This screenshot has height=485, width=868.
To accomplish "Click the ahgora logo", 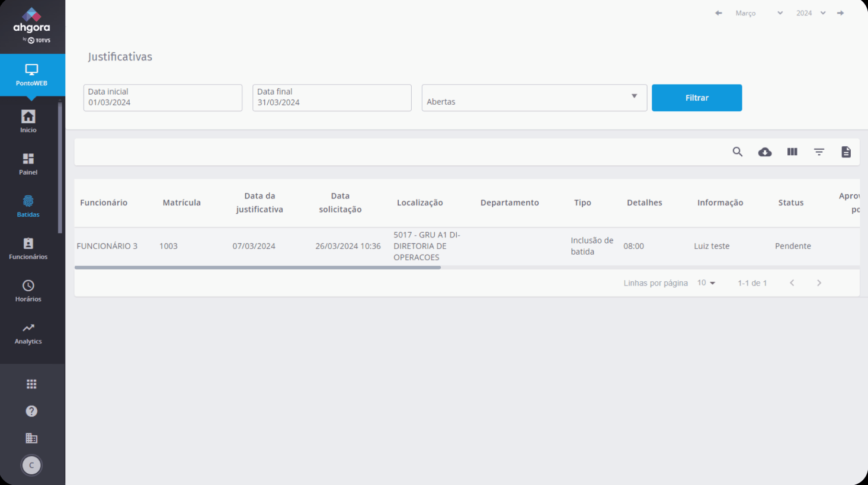I will click(32, 25).
